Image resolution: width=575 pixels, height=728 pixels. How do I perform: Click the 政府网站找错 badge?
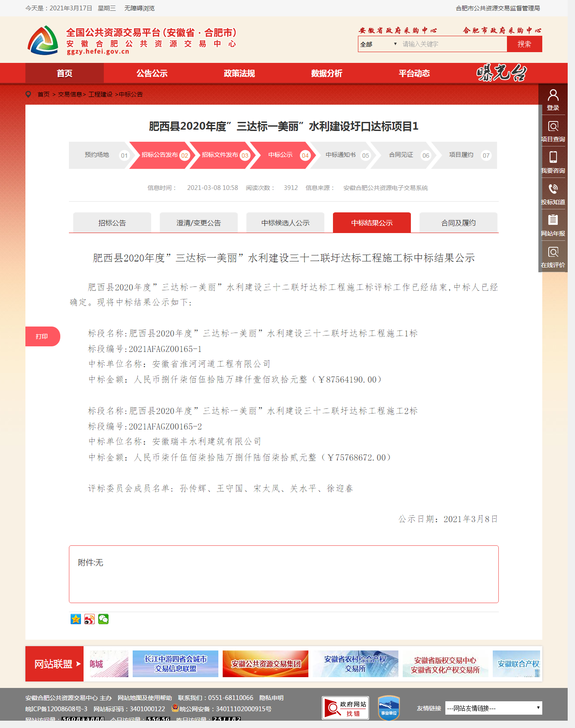(x=345, y=708)
